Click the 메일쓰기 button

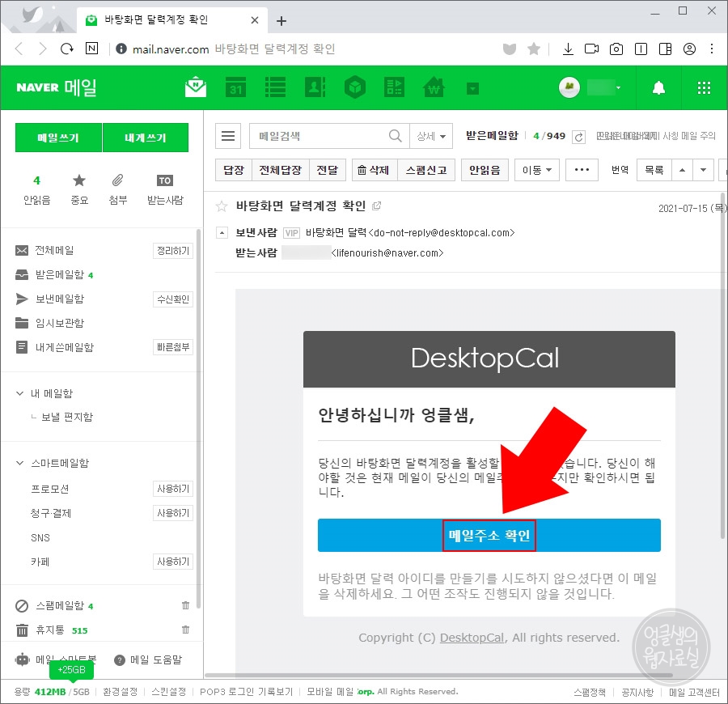pos(58,138)
